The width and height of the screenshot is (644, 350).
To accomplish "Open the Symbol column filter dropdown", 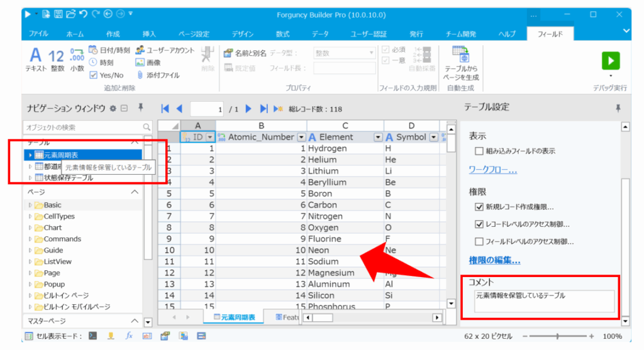I will pyautogui.click(x=434, y=137).
